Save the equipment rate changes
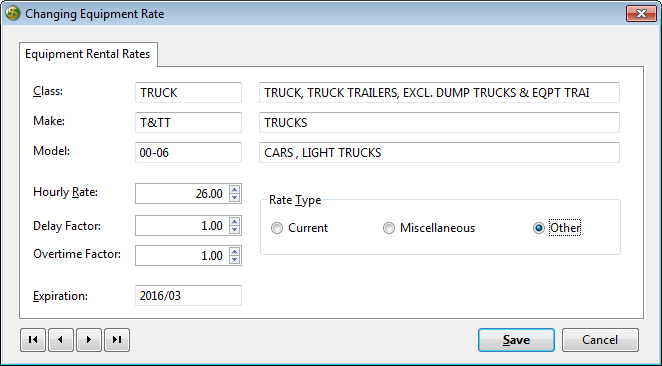Image resolution: width=662 pixels, height=366 pixels. click(516, 340)
